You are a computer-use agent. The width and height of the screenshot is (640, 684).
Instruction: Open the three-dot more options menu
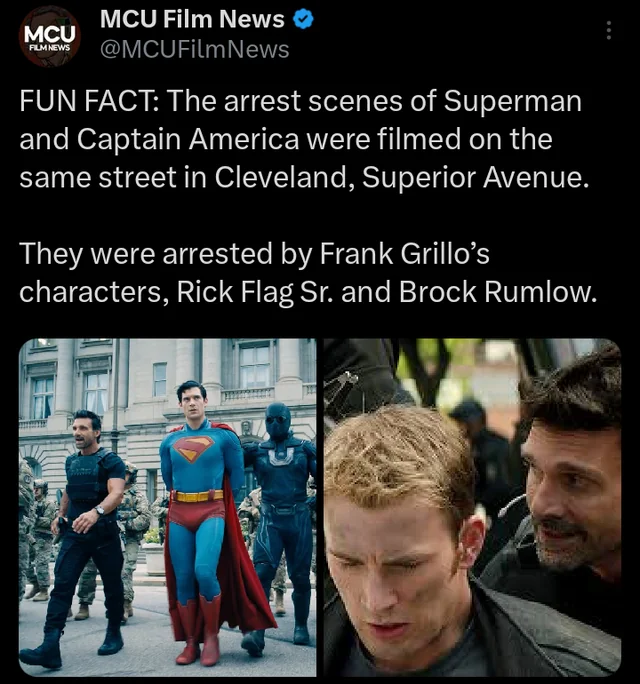(x=609, y=31)
